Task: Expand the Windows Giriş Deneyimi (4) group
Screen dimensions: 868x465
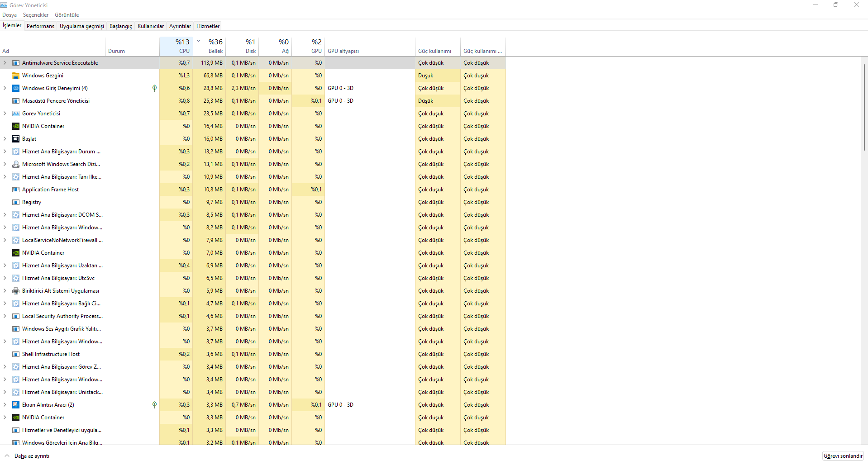Action: click(5, 88)
